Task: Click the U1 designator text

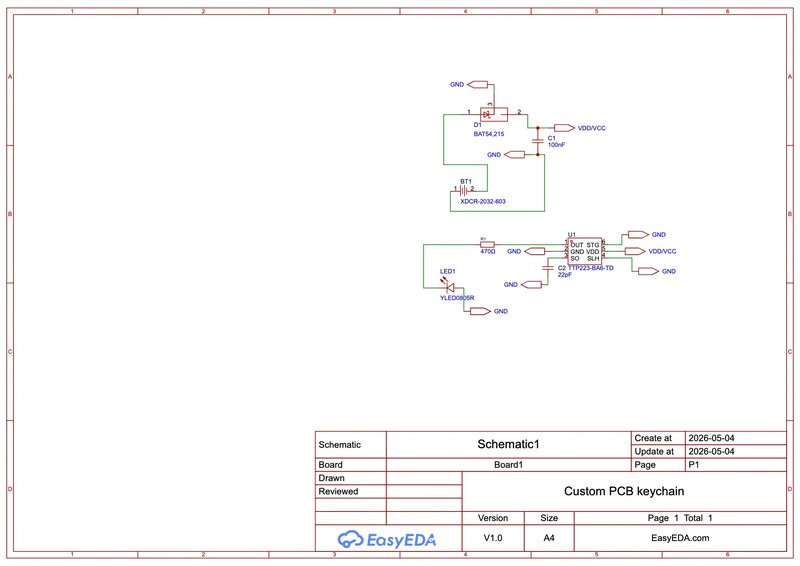Action: coord(571,235)
